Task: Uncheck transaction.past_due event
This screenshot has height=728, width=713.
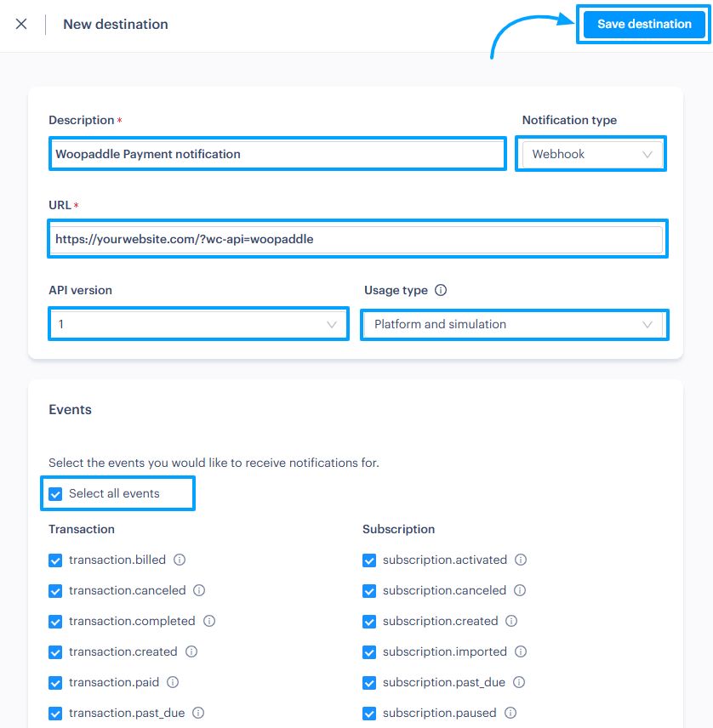Action: pos(55,714)
